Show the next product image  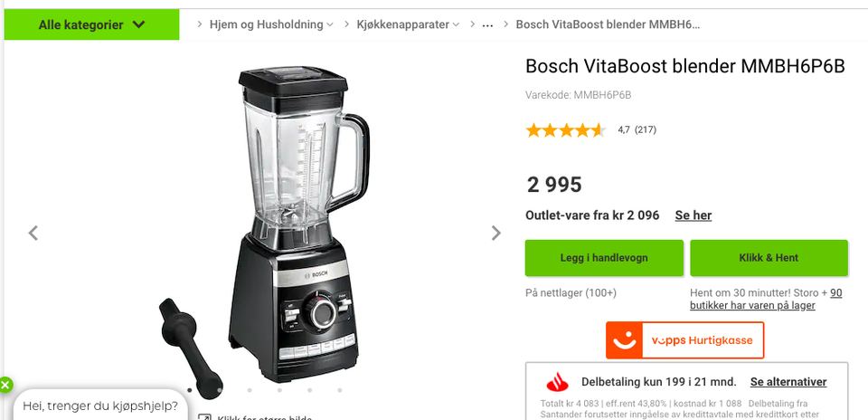pyautogui.click(x=496, y=234)
